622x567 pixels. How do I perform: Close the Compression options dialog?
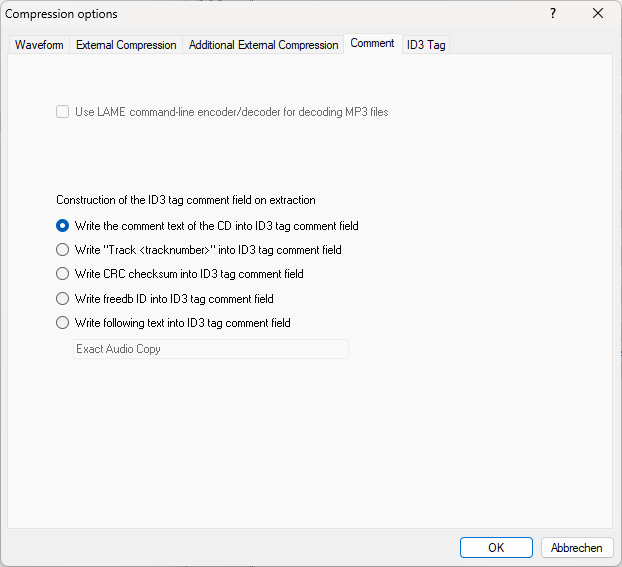pos(598,14)
